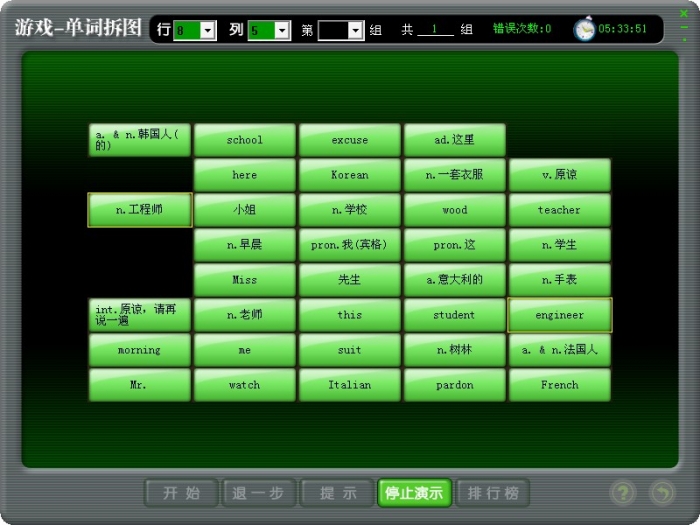Click the return arrow icon
Viewport: 700px width, 525px height.
coord(662,493)
